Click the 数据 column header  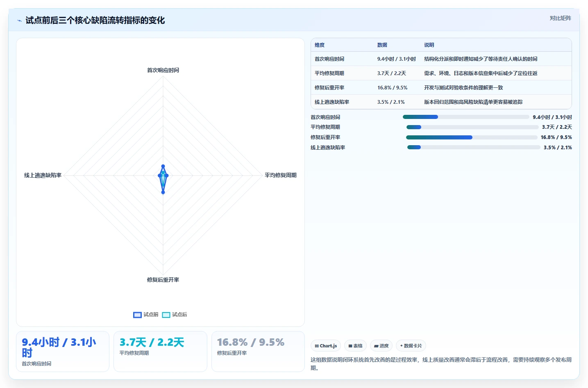(x=382, y=45)
